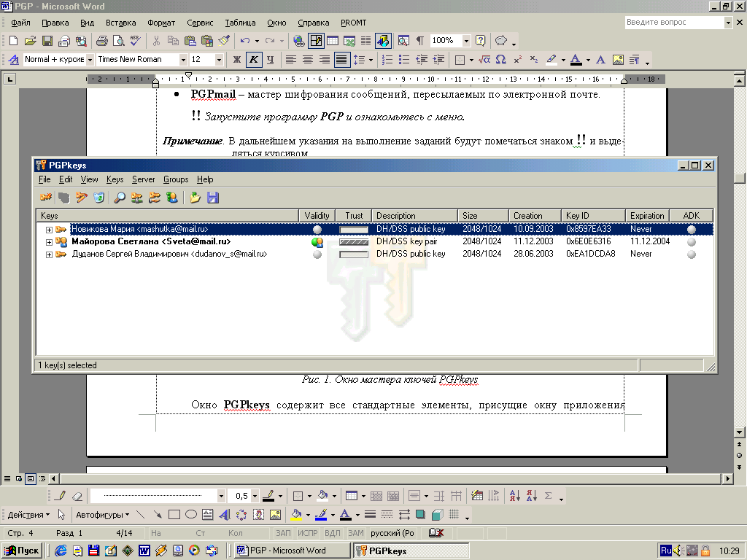Click the Undo arrow in Word toolbar

click(245, 41)
